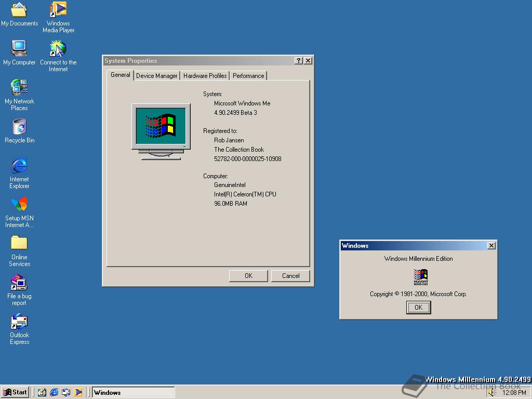Screen dimensions: 532x399
Task: Close the System Properties dialog
Action: pos(308,60)
